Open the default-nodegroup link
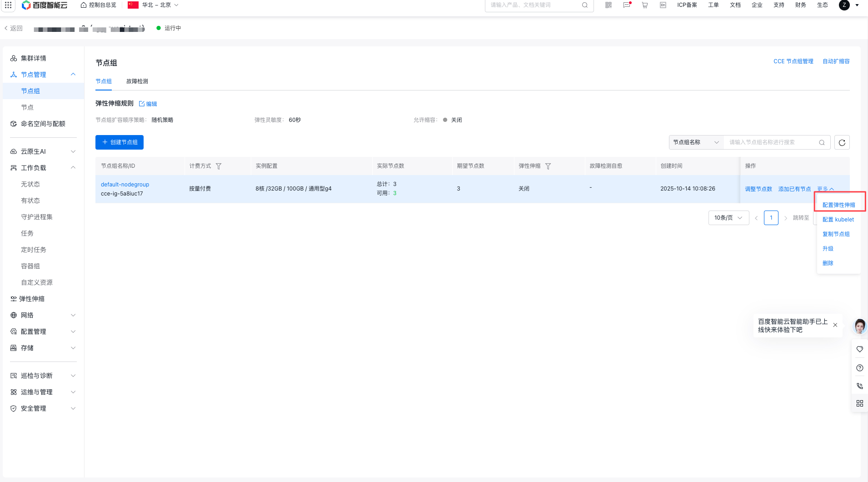The height and width of the screenshot is (482, 868). (125, 185)
